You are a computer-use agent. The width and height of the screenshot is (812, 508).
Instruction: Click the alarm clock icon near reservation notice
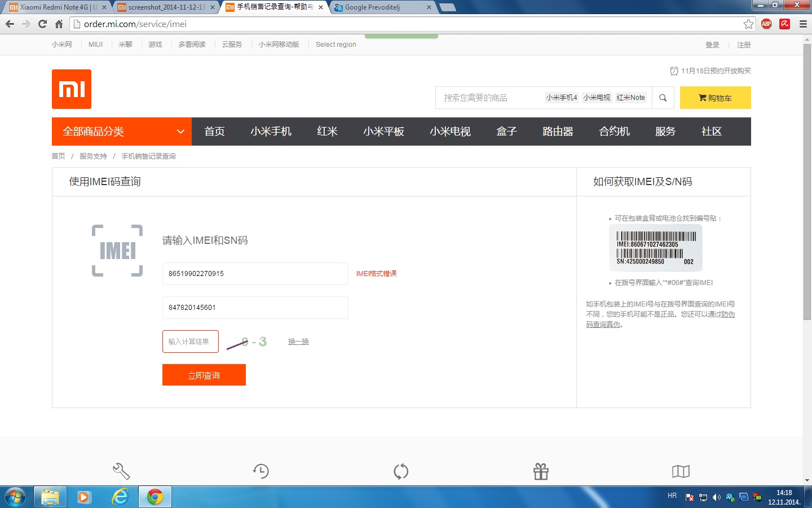[674, 71]
